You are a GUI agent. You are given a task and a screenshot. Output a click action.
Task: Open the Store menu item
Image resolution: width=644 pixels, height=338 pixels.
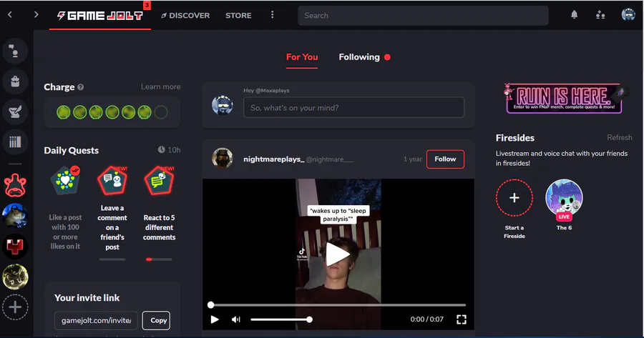point(238,16)
